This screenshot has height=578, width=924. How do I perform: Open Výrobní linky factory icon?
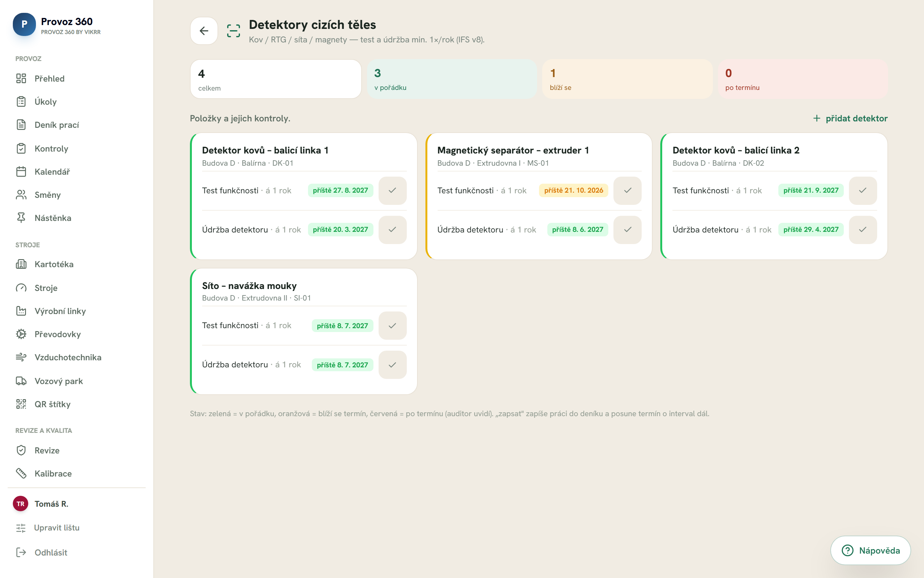click(21, 311)
